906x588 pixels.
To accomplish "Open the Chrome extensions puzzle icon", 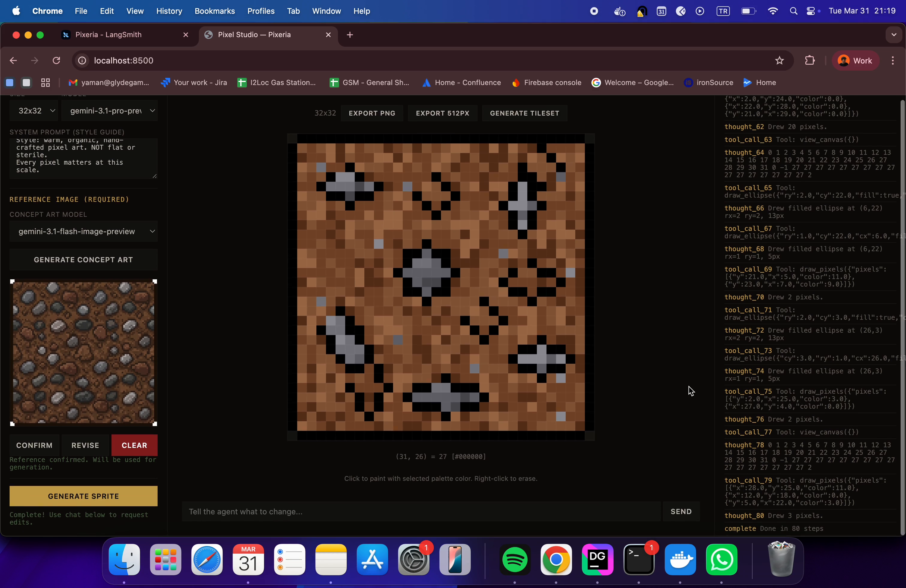I will [810, 60].
